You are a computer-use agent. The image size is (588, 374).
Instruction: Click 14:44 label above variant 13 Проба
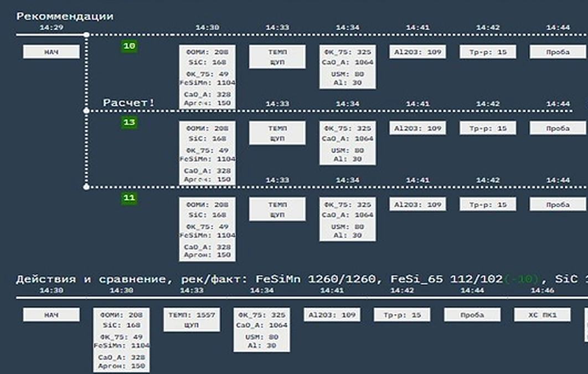click(x=558, y=104)
